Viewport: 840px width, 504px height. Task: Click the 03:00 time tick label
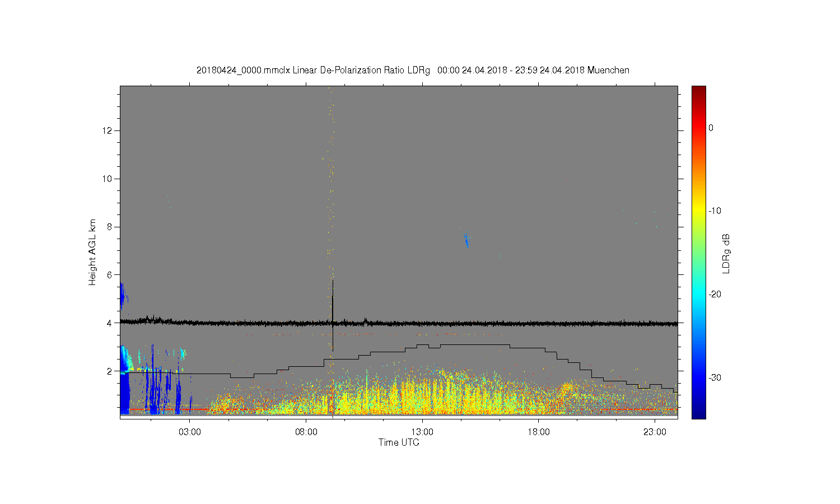coord(190,432)
